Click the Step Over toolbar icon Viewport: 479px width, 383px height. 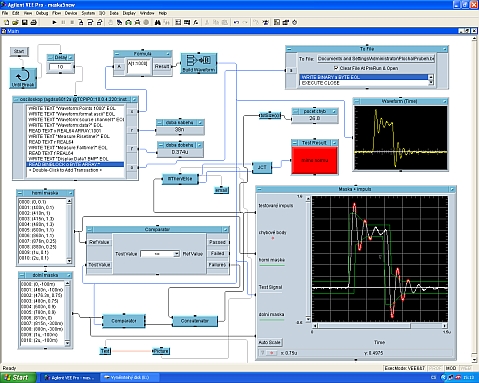pyautogui.click(x=90, y=23)
